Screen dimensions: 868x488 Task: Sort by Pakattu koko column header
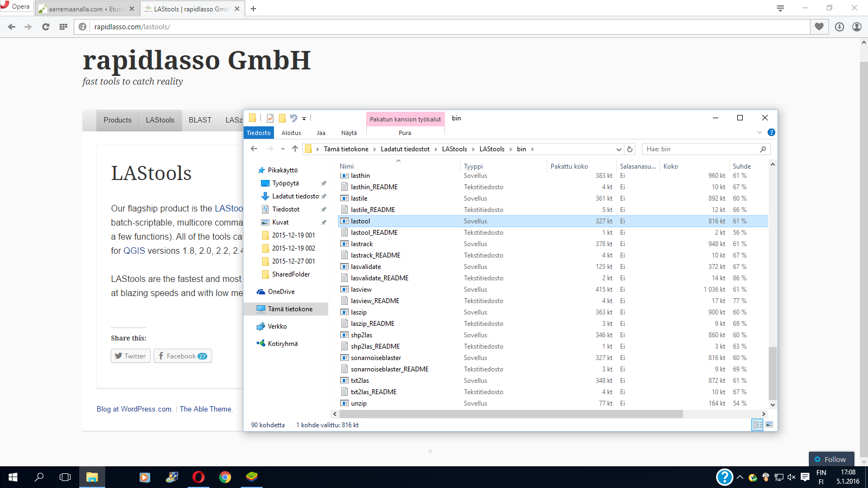click(x=569, y=166)
